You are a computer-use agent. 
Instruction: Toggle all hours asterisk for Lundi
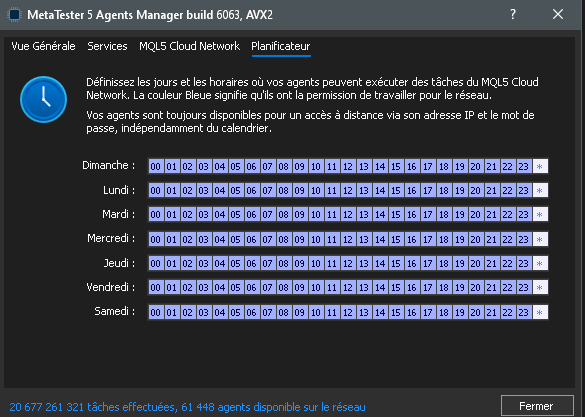pos(540,191)
